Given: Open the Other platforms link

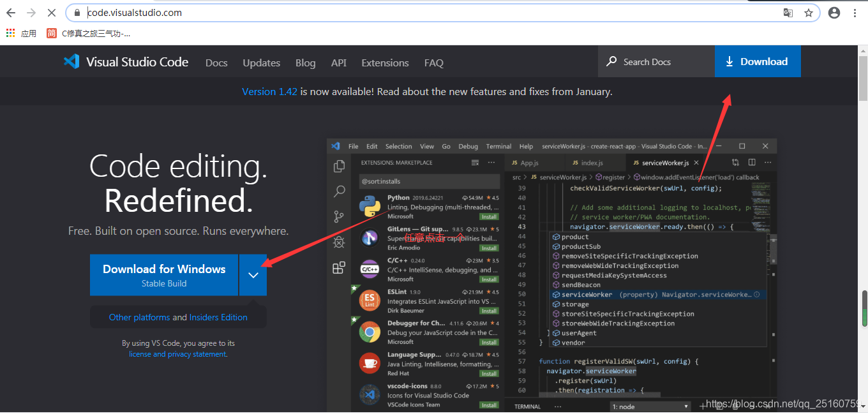Looking at the screenshot, I should pos(139,317).
